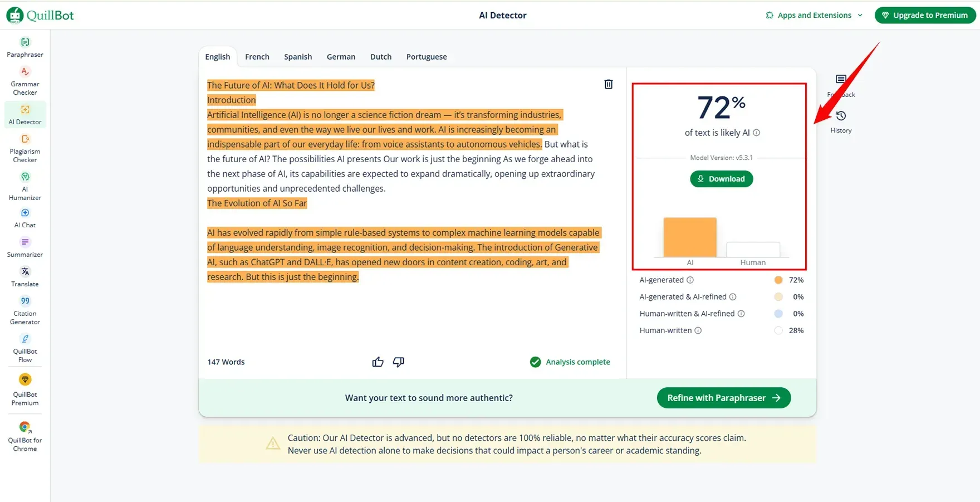
Task: Click the Upgrade to Premium button
Action: point(925,15)
